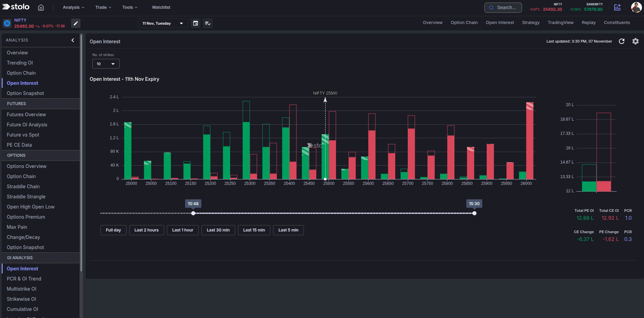644x318 pixels.
Task: Open the calendar picker icon
Action: (195, 23)
